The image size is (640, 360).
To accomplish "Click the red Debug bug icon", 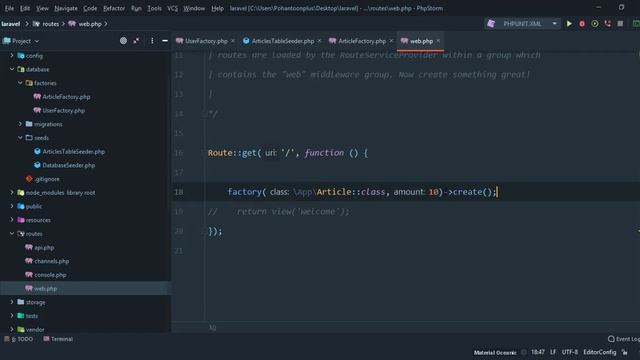I will click(582, 24).
